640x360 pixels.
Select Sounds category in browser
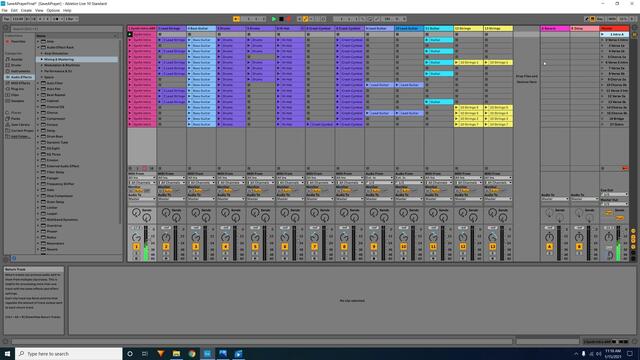(17, 59)
